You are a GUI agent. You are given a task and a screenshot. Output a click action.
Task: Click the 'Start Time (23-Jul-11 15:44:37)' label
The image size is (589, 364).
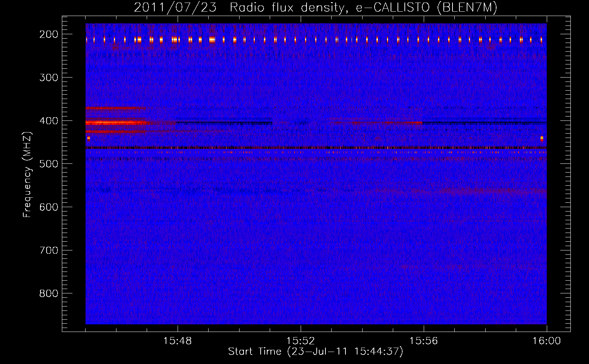pyautogui.click(x=316, y=352)
